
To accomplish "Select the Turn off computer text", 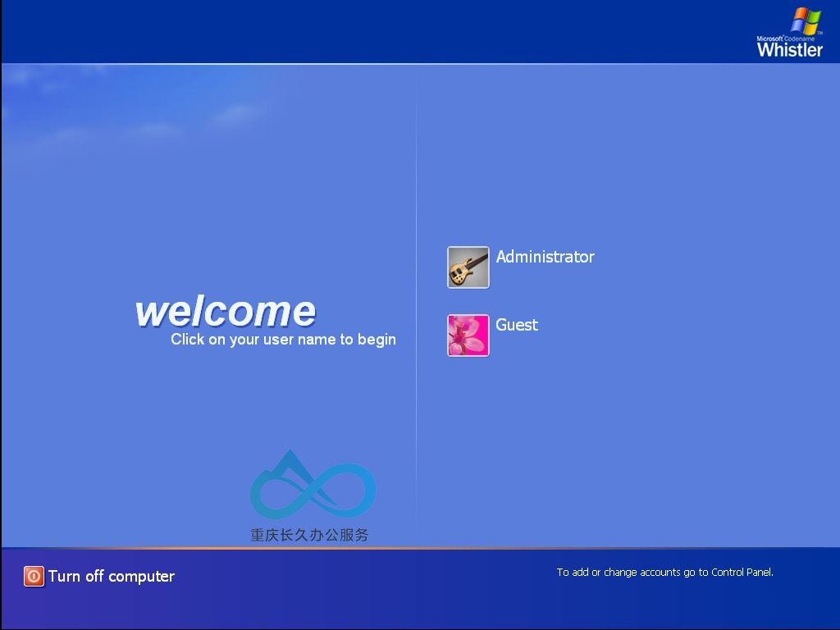I will click(112, 577).
